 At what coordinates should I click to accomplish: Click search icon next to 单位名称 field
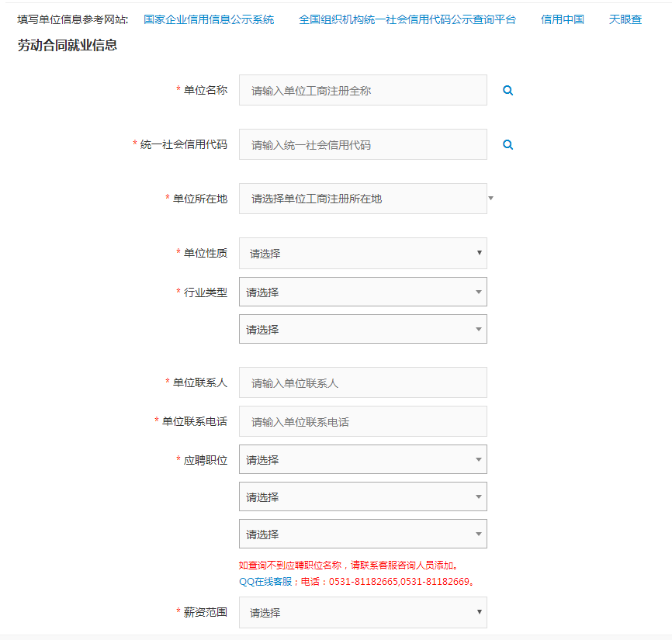[507, 91]
